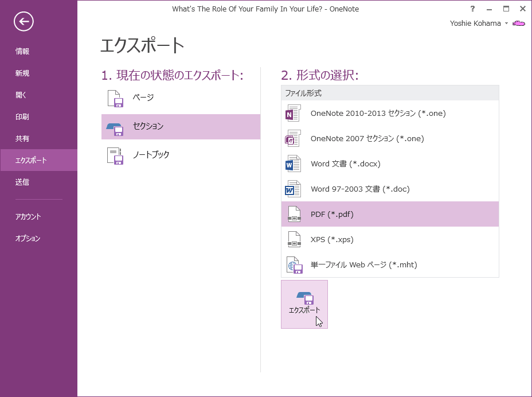
Task: Click the Page export icon
Action: 115,99
